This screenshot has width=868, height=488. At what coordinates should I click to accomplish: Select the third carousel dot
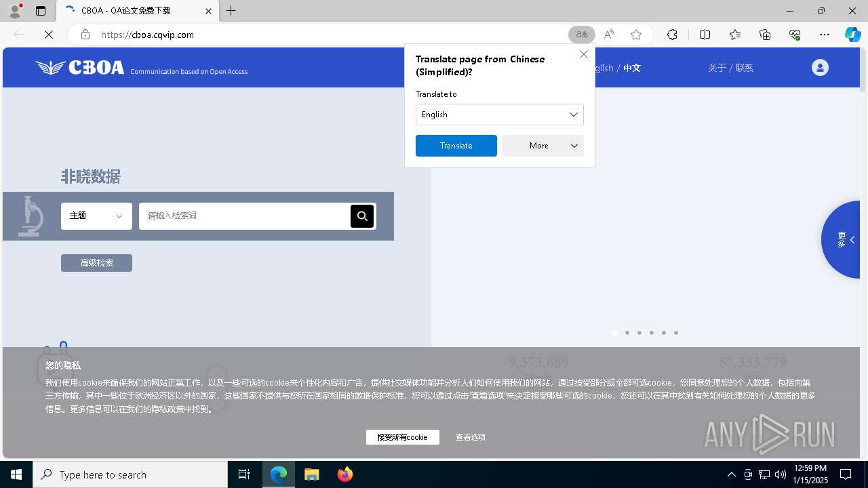coord(639,333)
